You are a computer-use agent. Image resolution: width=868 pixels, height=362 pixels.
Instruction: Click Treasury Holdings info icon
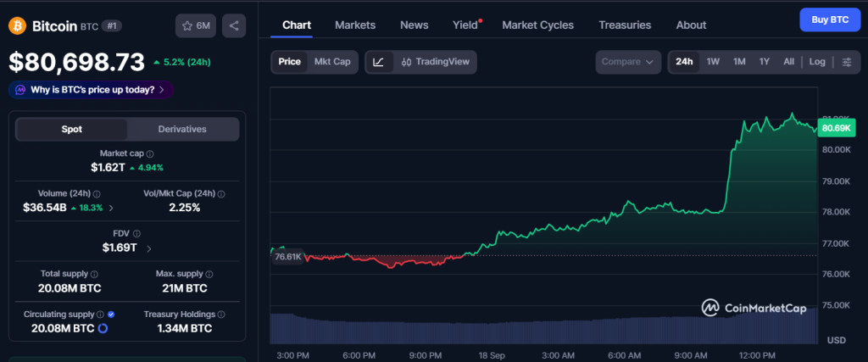click(221, 315)
